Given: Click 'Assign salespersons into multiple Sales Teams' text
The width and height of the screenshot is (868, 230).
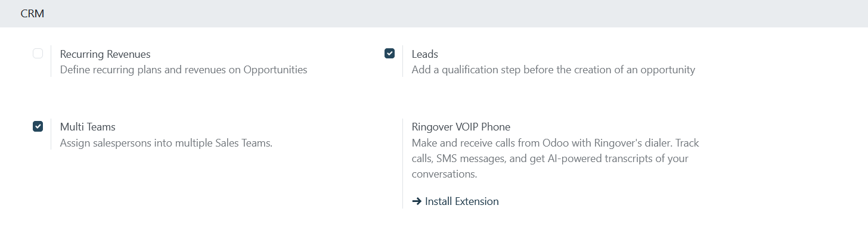Looking at the screenshot, I should click(x=166, y=143).
